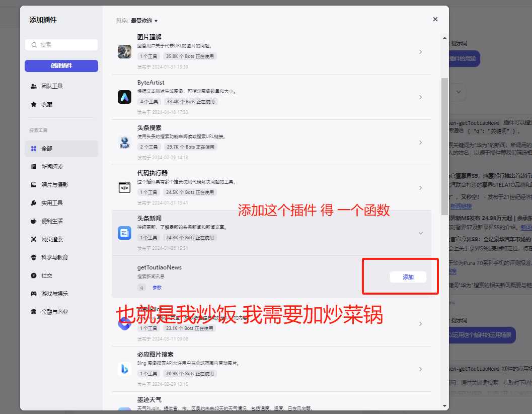
Task: Click the 全部 grid icon
Action: pos(34,149)
